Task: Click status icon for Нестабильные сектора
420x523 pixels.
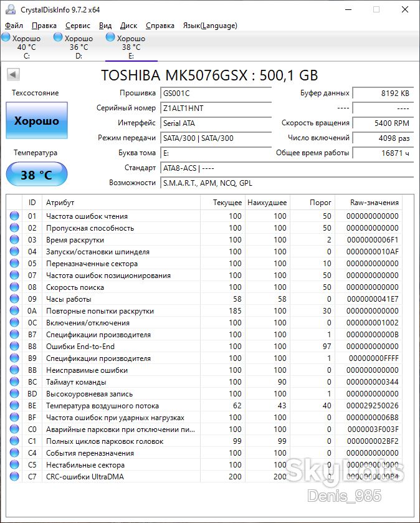Action: coord(14,464)
